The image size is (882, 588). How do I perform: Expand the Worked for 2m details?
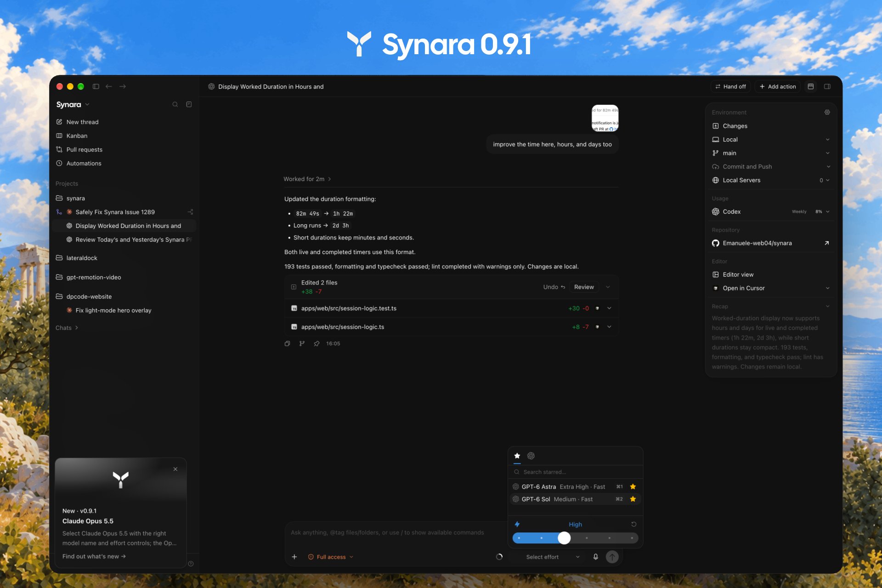(x=307, y=179)
